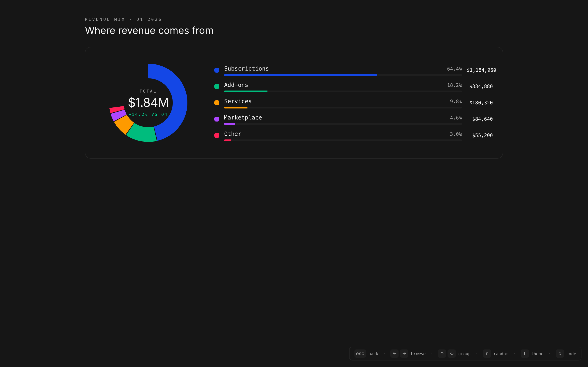This screenshot has height=367, width=588.
Task: Click the $1.84M total value
Action: pyautogui.click(x=148, y=102)
